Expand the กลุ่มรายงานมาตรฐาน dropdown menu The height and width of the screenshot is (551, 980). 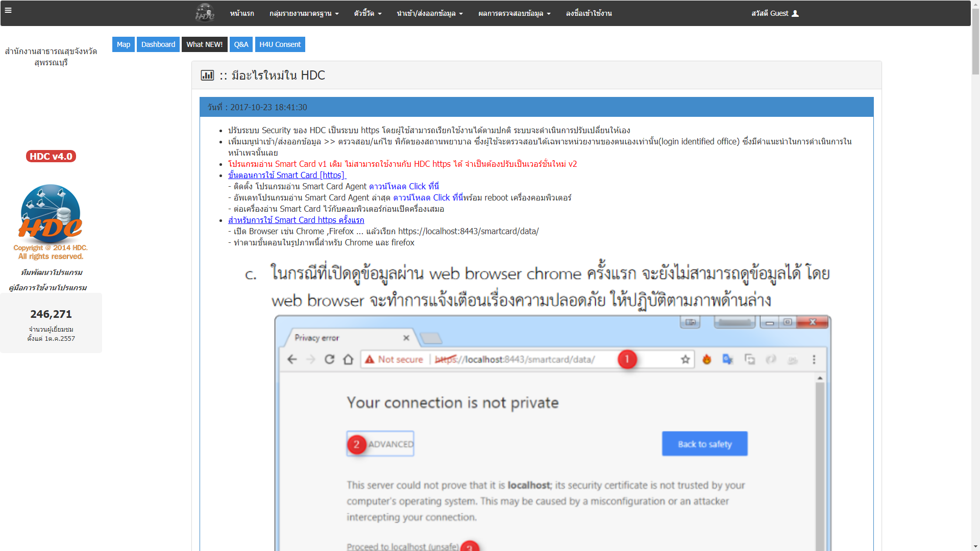tap(304, 14)
